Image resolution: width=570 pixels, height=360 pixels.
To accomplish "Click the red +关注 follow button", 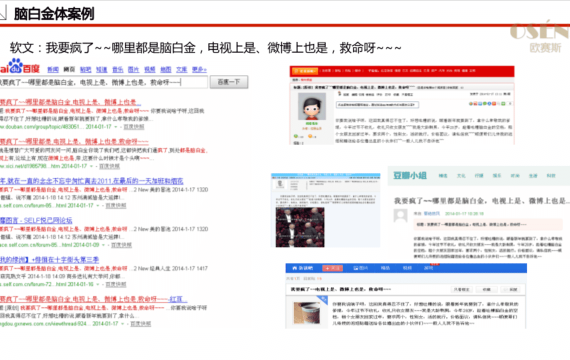I will (332, 268).
